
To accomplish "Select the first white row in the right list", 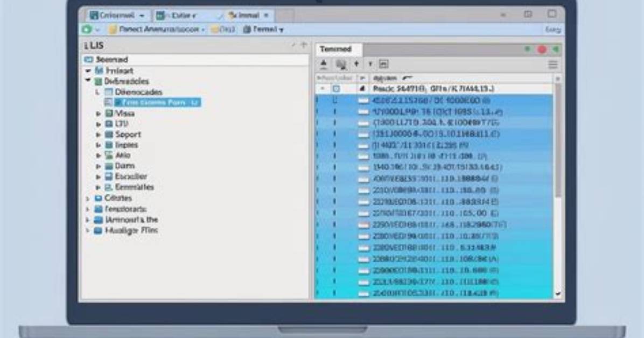I will 434,89.
